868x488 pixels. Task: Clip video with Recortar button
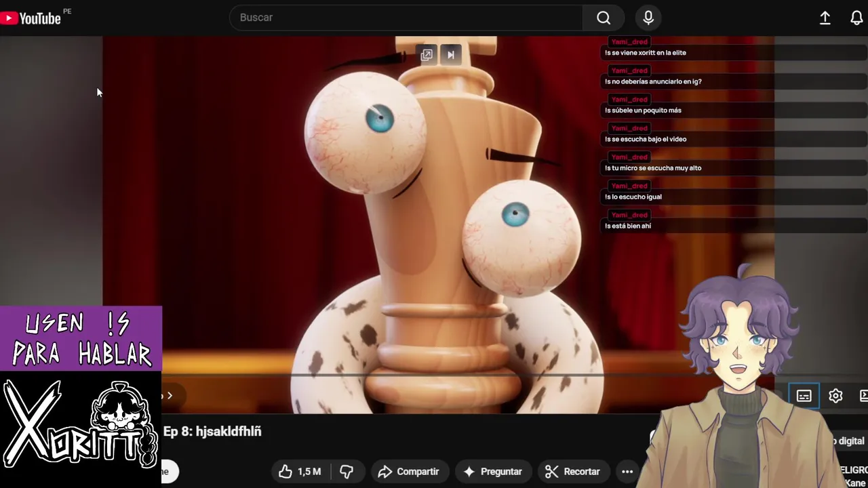(573, 472)
